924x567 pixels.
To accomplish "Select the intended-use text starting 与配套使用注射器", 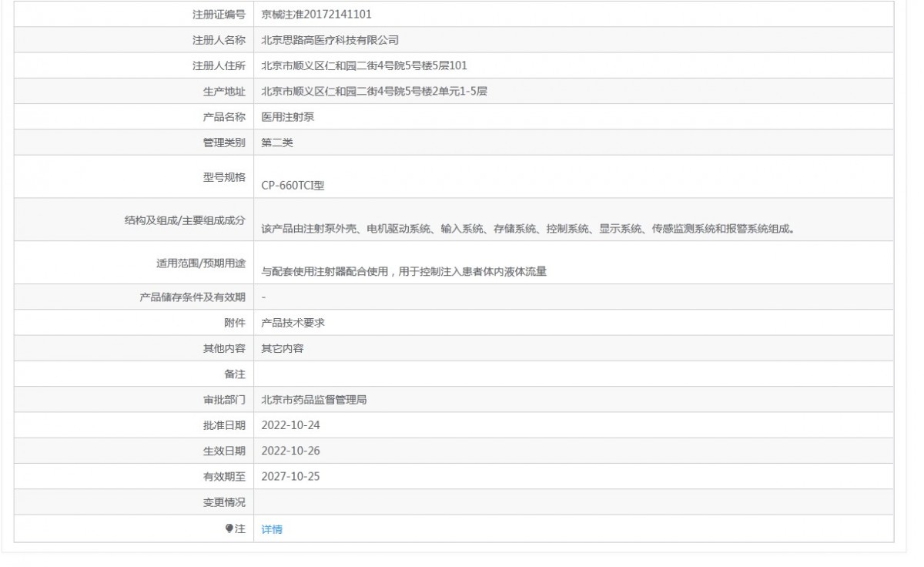I will click(x=404, y=271).
